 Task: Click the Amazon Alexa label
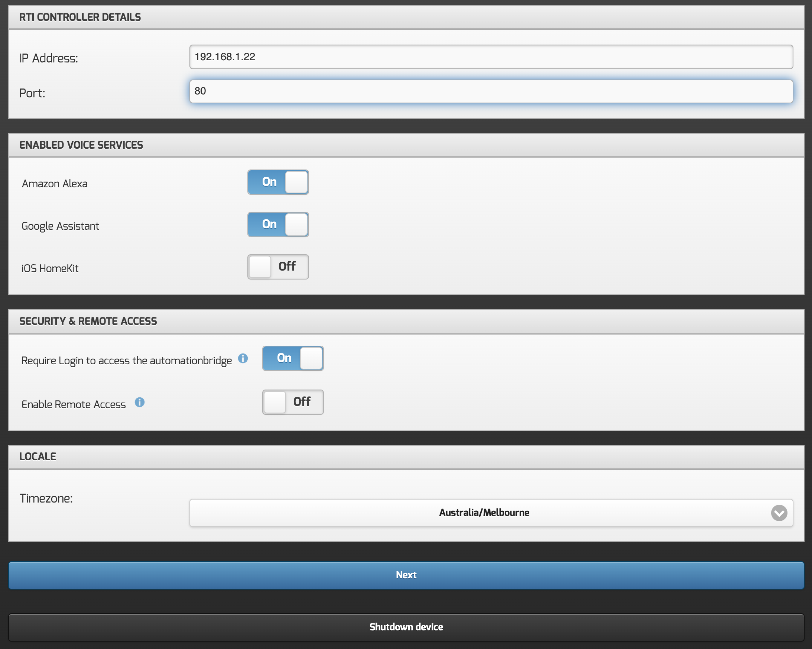click(x=55, y=184)
